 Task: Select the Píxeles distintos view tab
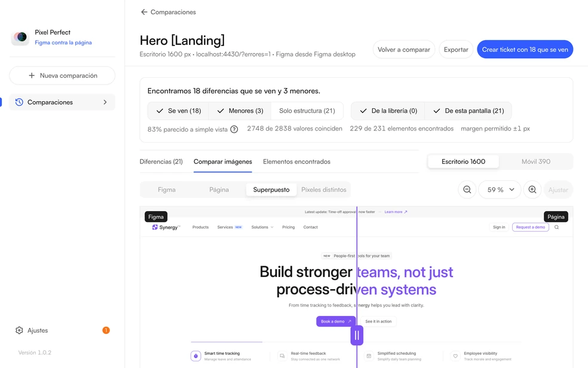(324, 190)
